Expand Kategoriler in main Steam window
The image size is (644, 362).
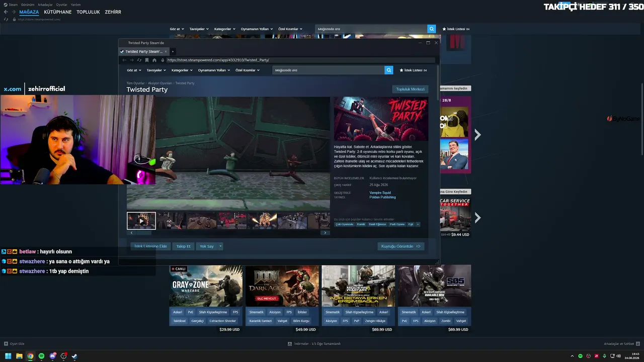pyautogui.click(x=224, y=29)
